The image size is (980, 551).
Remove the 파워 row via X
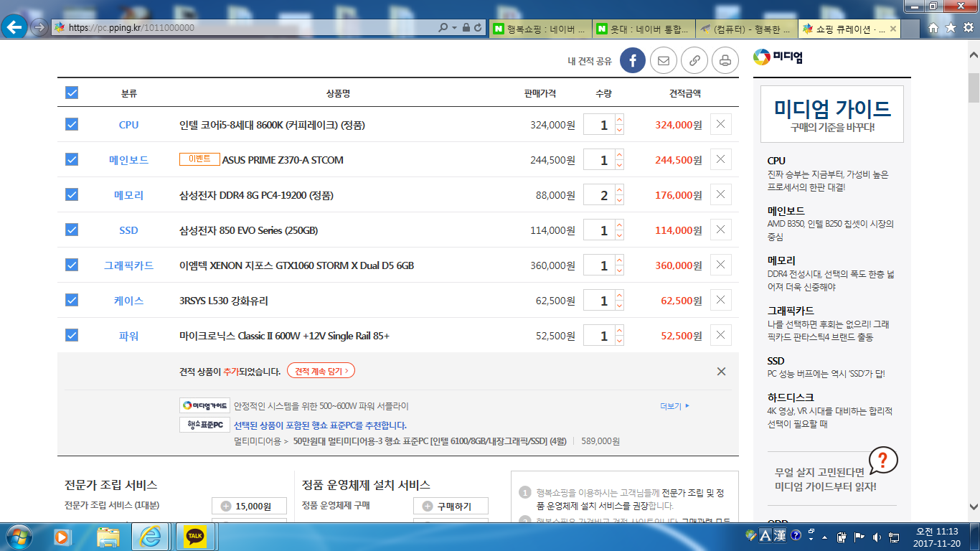click(x=721, y=335)
